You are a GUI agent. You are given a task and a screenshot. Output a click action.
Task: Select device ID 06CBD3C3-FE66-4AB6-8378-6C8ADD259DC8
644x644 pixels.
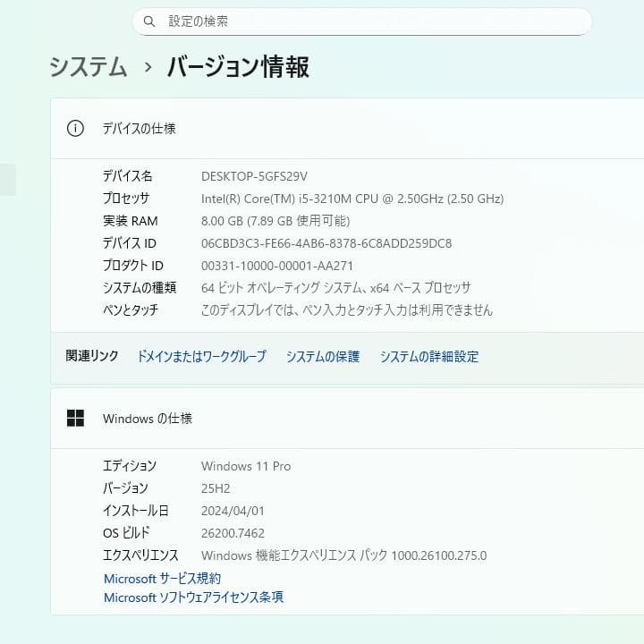coord(326,243)
